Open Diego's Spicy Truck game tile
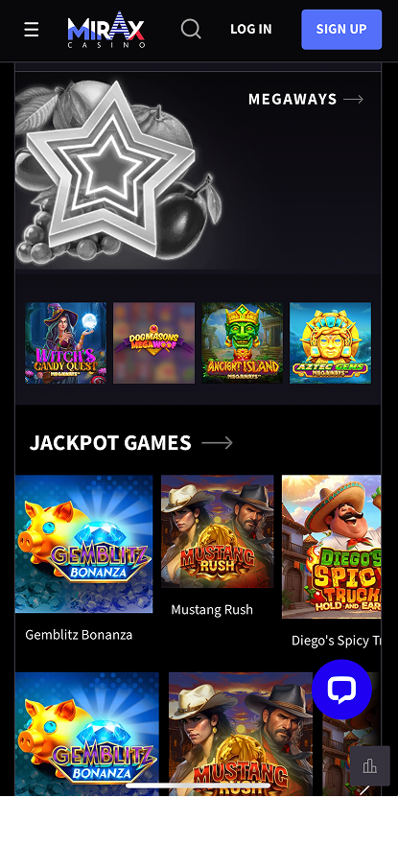 tap(331, 547)
